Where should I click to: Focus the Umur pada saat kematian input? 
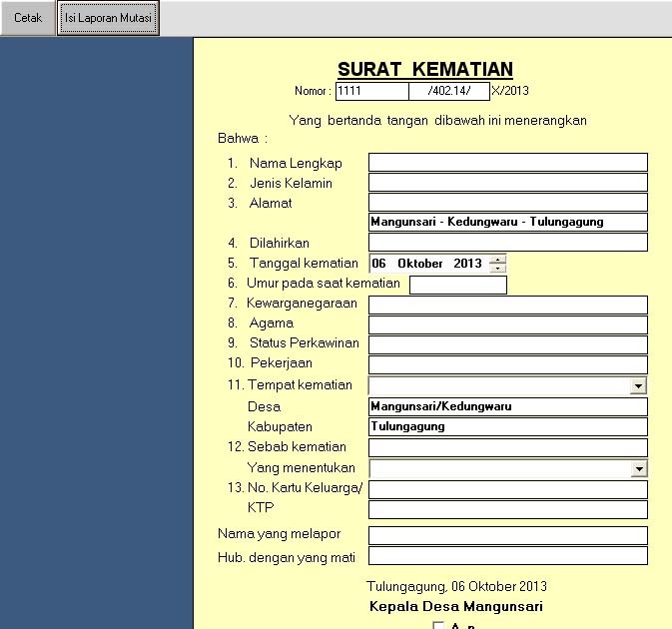coord(458,285)
